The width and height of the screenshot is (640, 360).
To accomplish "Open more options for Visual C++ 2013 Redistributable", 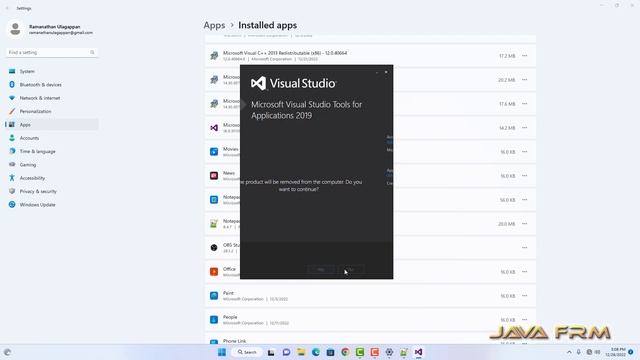I will tap(524, 56).
